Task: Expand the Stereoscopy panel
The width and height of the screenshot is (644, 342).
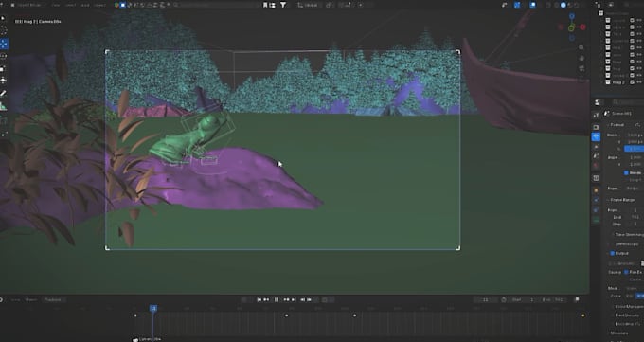Action: click(x=623, y=244)
